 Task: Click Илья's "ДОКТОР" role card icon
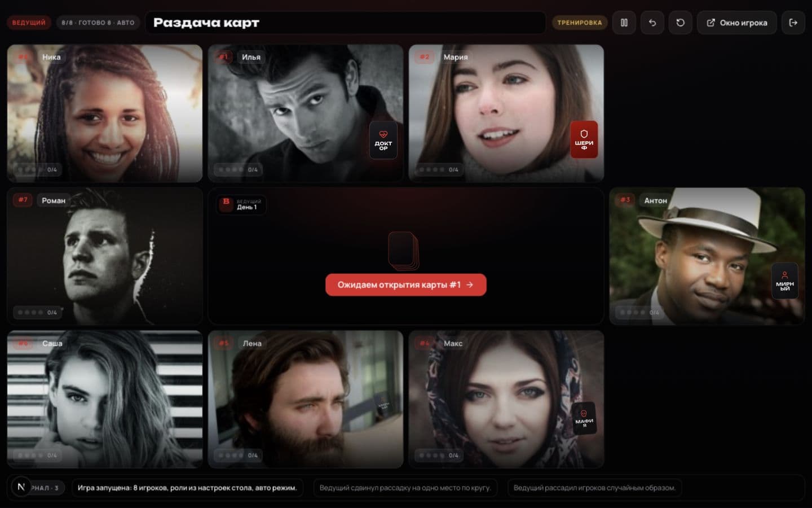tap(383, 141)
